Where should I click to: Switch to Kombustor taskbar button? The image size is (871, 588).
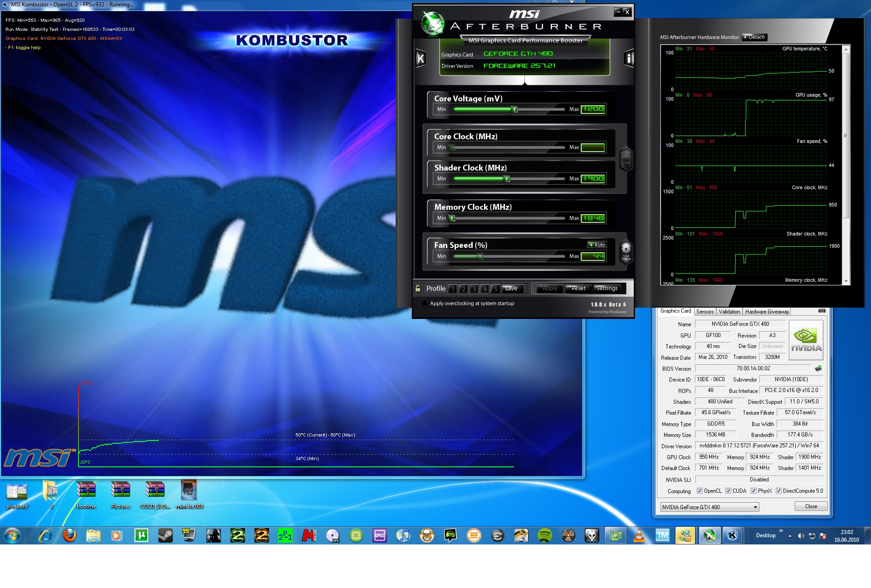click(733, 536)
